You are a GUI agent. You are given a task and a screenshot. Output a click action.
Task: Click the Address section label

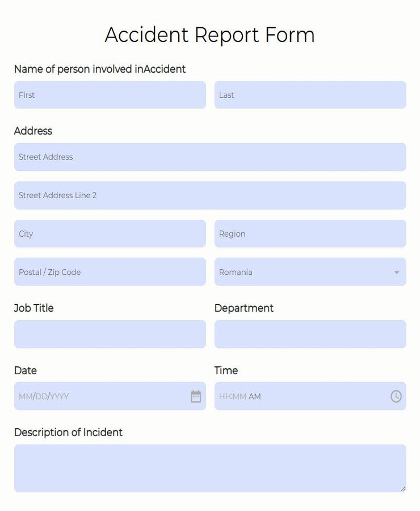pos(33,131)
